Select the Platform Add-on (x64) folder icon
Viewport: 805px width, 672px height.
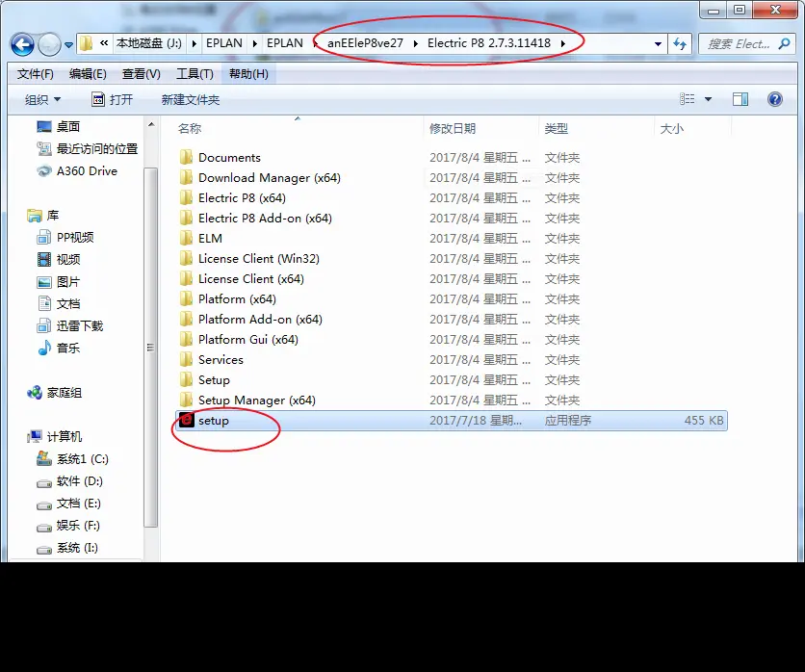click(186, 320)
